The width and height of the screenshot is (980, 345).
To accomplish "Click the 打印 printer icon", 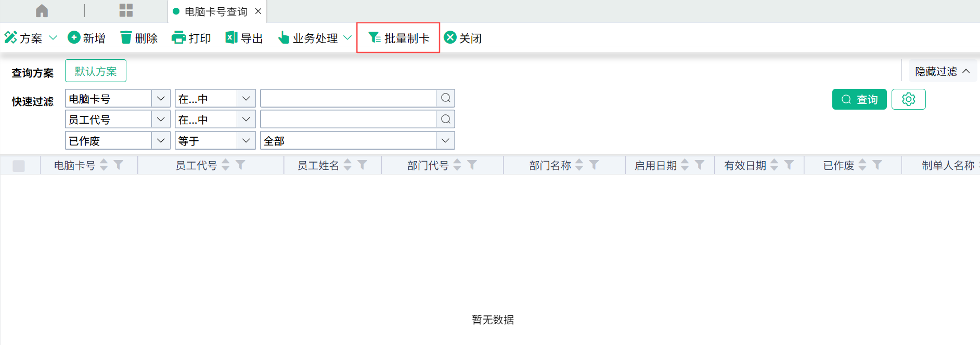I will click(178, 38).
